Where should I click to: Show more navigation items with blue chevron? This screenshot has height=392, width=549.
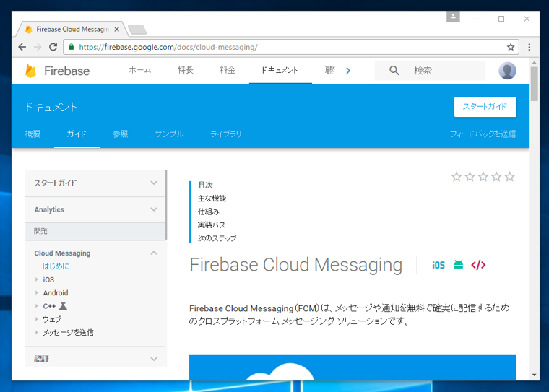pyautogui.click(x=348, y=71)
